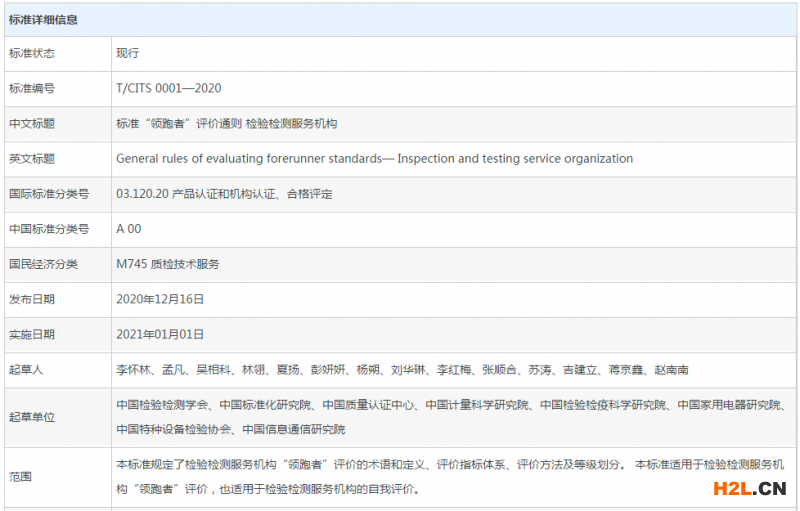Viewport: 800px width, 511px height.
Task: Select the 中文标题 label cell
Action: [58, 124]
